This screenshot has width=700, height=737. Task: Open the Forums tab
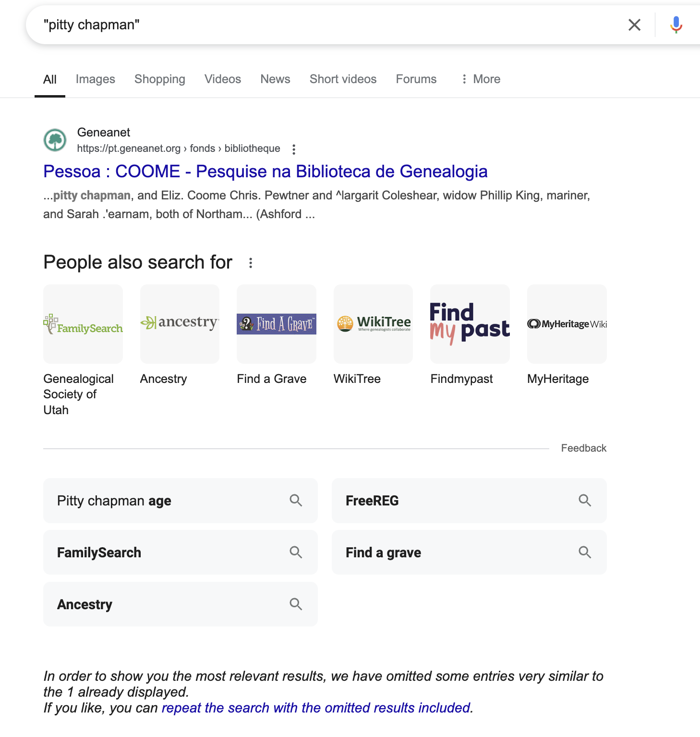click(x=416, y=79)
